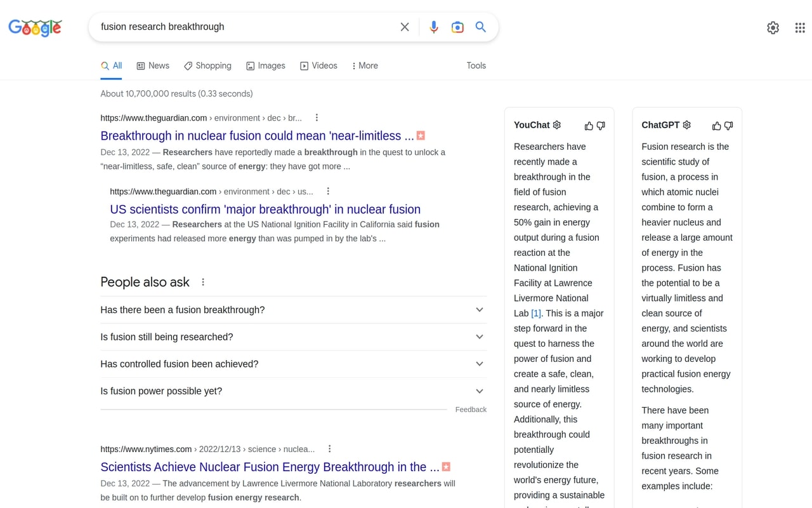This screenshot has width=812, height=508.
Task: Open options for second Guardian result
Action: click(x=328, y=191)
